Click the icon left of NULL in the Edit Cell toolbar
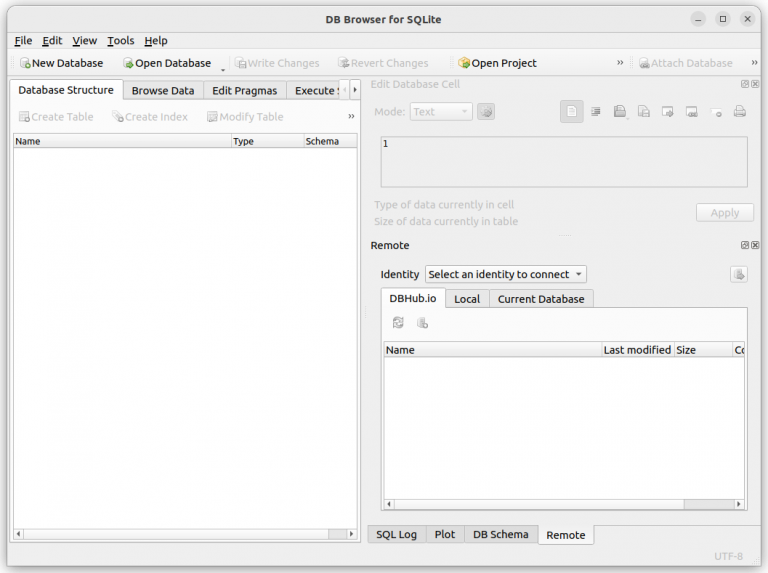Screen dimensions: 768x573 [x=692, y=112]
